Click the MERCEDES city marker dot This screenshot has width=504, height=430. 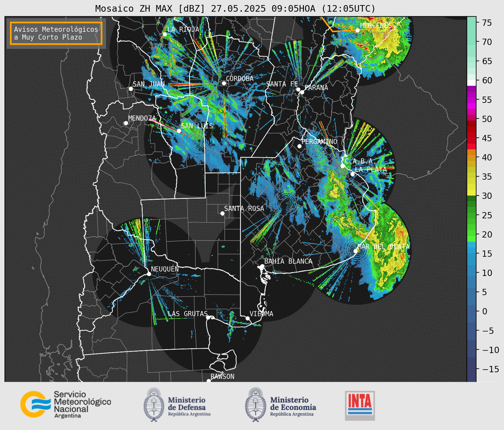(358, 30)
